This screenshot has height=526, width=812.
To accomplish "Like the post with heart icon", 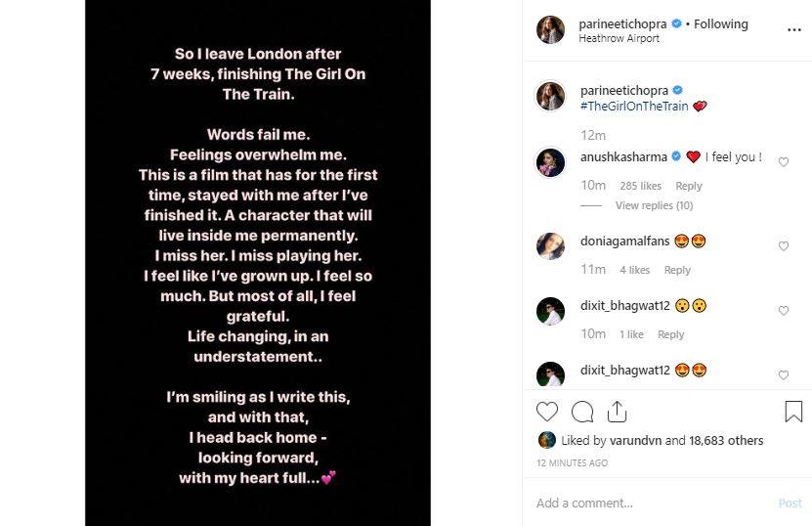I will pos(547,412).
